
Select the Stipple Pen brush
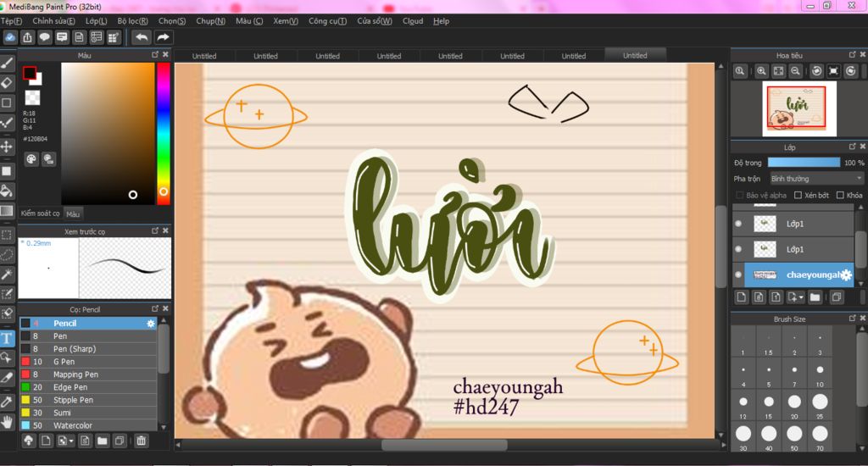point(88,400)
